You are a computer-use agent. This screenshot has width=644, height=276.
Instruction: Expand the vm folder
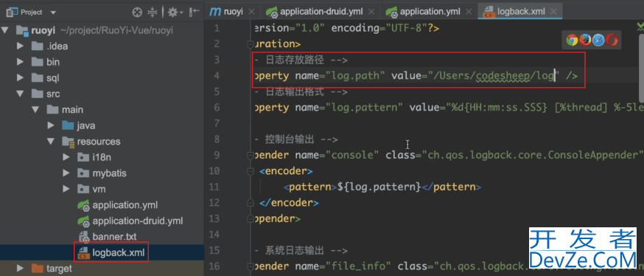[x=66, y=189]
